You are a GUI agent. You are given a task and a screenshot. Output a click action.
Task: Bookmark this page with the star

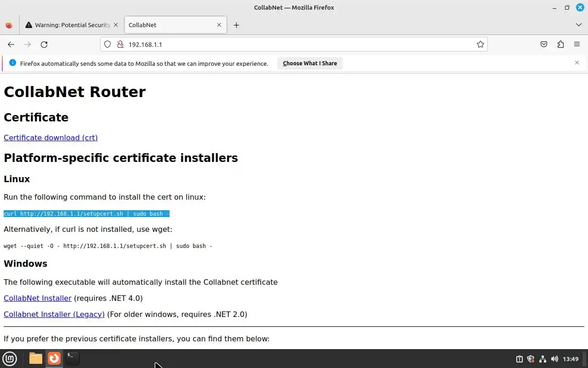click(480, 45)
